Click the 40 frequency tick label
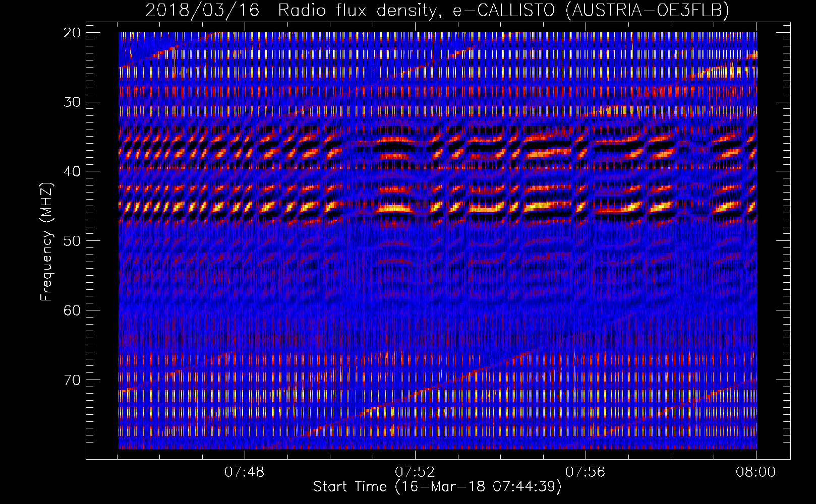The height and width of the screenshot is (504, 816). tap(72, 171)
